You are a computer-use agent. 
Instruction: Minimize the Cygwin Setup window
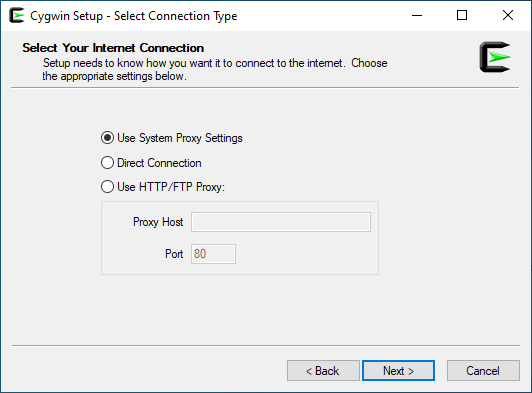(x=417, y=15)
